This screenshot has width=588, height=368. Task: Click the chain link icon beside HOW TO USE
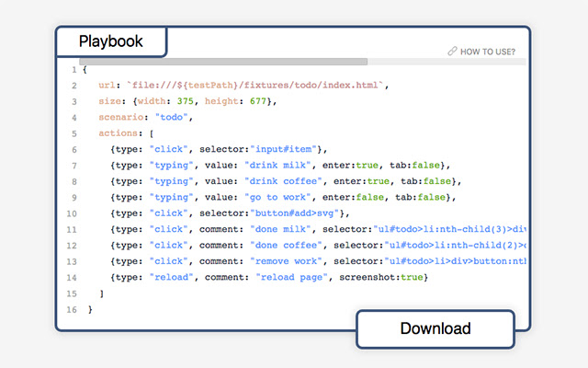(452, 52)
